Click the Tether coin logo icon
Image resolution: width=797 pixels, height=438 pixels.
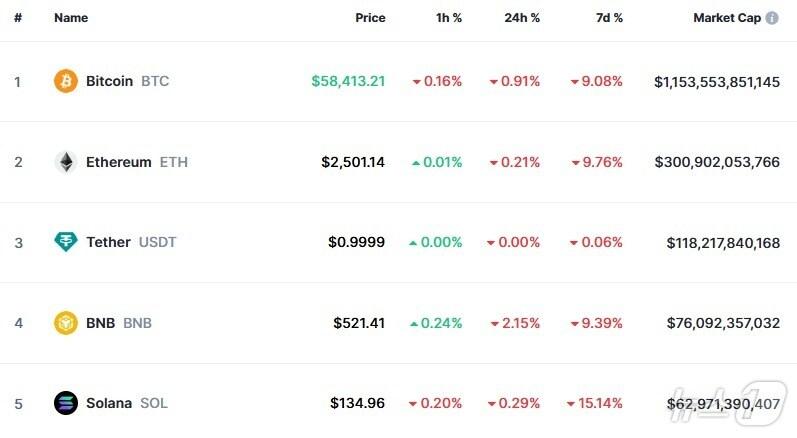click(x=66, y=242)
